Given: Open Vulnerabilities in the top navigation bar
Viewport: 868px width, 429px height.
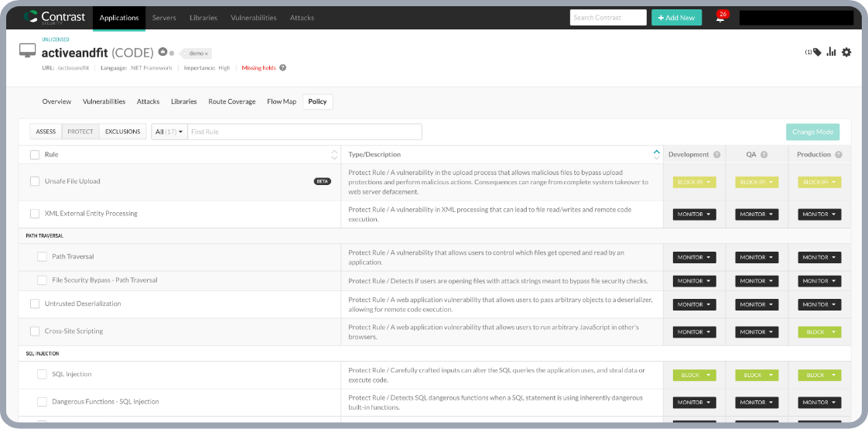Looking at the screenshot, I should (x=253, y=17).
